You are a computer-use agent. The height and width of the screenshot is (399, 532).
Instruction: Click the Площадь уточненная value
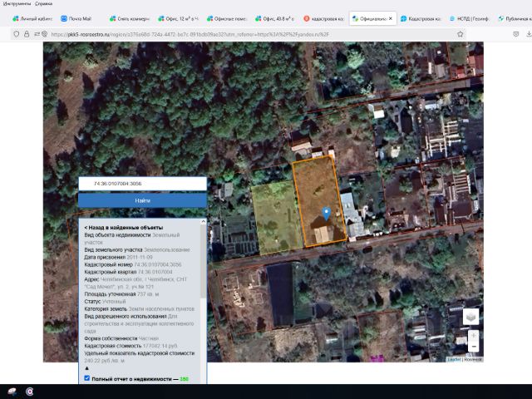click(x=148, y=294)
